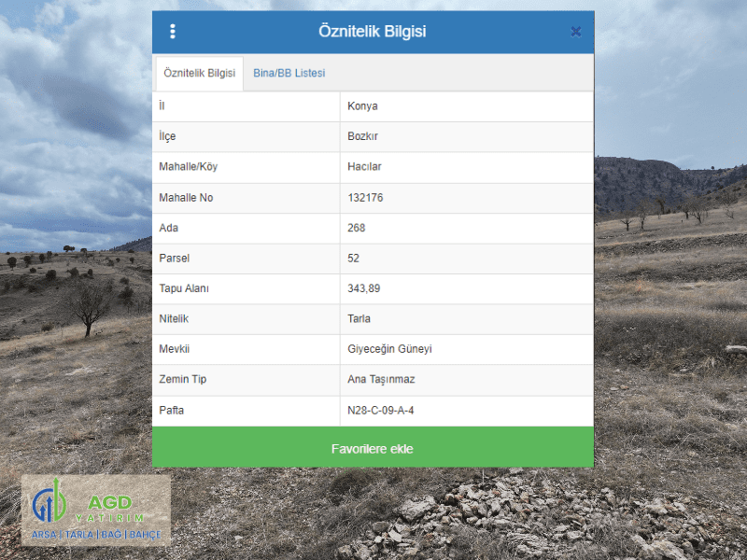Image resolution: width=747 pixels, height=560 pixels.
Task: Select the Öznitelik Bilgisi tab
Action: [199, 73]
